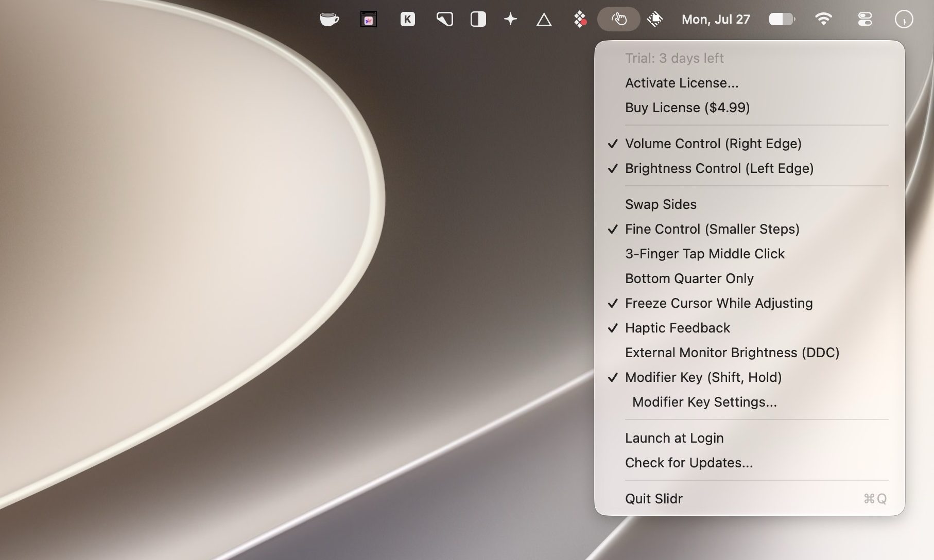934x560 pixels.
Task: Open the K letter menu bar icon
Action: (407, 20)
